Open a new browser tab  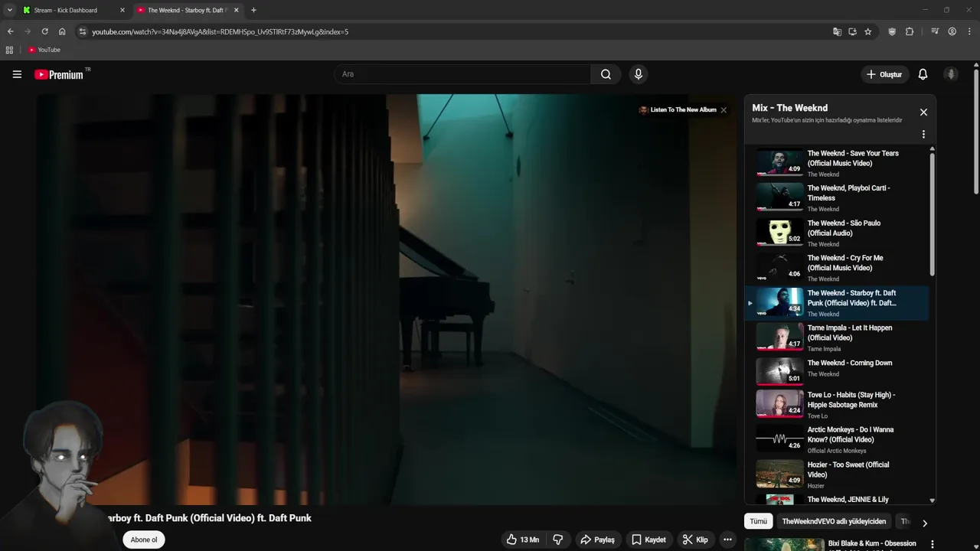click(253, 10)
